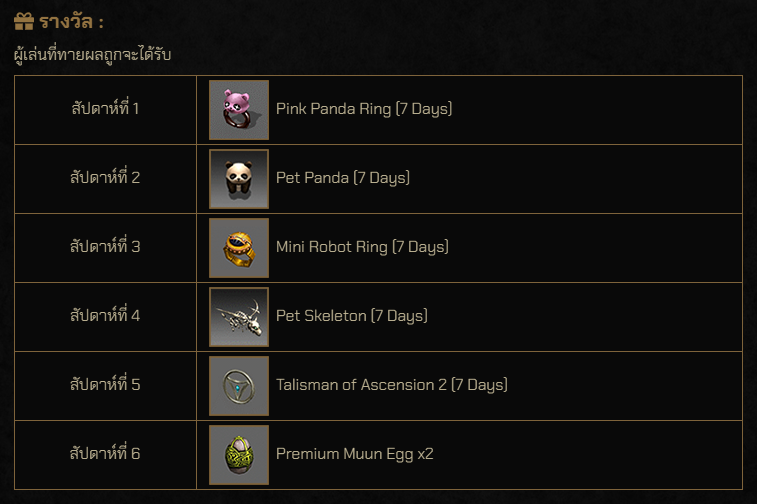Click the Mini Robot Ring (7 Days) label
The height and width of the screenshot is (504, 757).
point(362,247)
